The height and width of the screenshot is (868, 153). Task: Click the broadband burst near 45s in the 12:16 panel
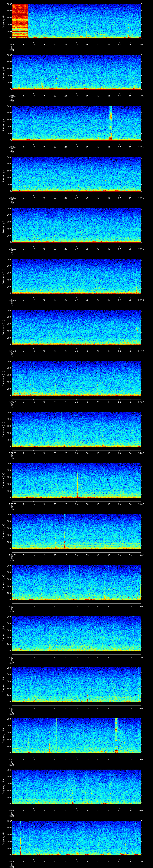[111, 123]
